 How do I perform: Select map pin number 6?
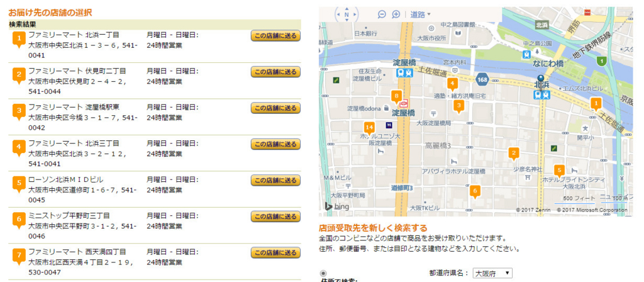click(475, 192)
